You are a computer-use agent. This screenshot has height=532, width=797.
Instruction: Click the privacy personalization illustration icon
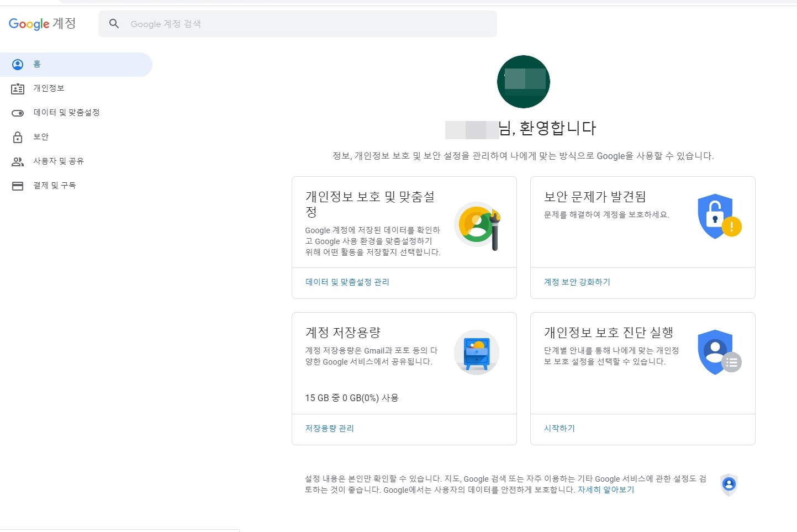(x=478, y=225)
